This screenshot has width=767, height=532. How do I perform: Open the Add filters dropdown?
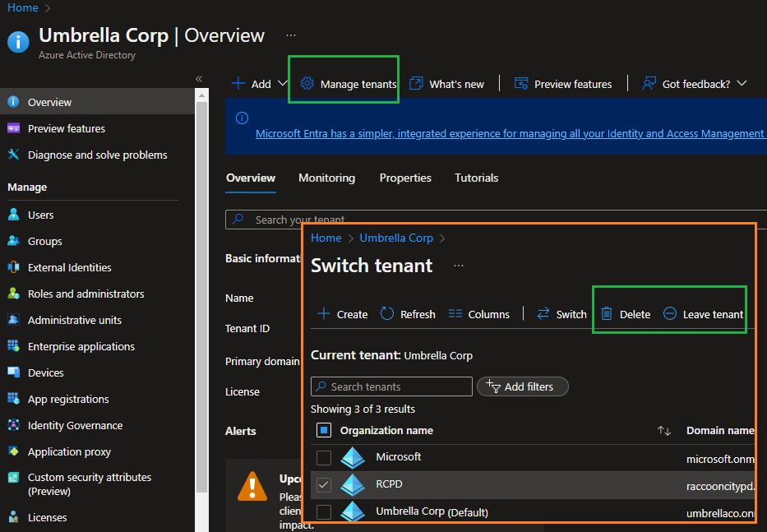522,386
